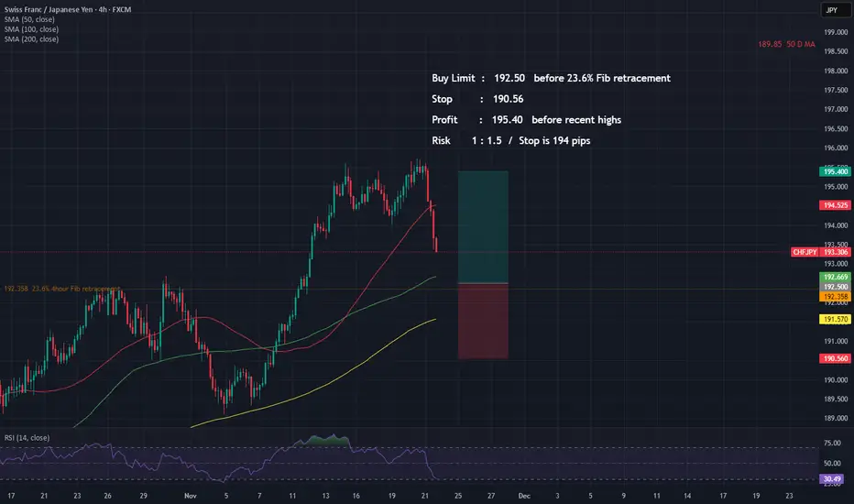Select the SMA (200, close) indicator legend

pyautogui.click(x=31, y=38)
